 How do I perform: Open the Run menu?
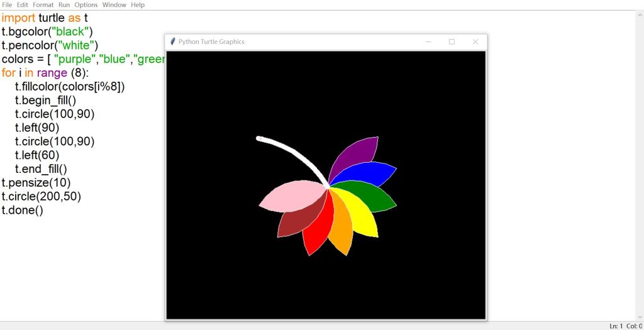(64, 5)
